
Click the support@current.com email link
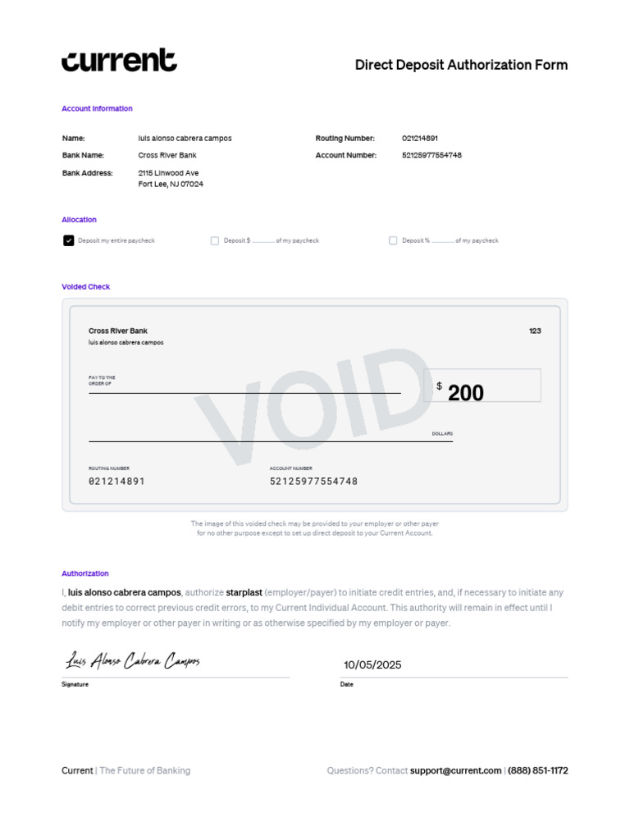click(455, 770)
